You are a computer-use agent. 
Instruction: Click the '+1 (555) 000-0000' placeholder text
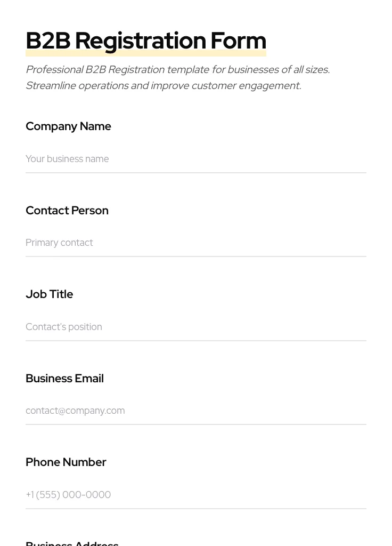[x=68, y=495]
